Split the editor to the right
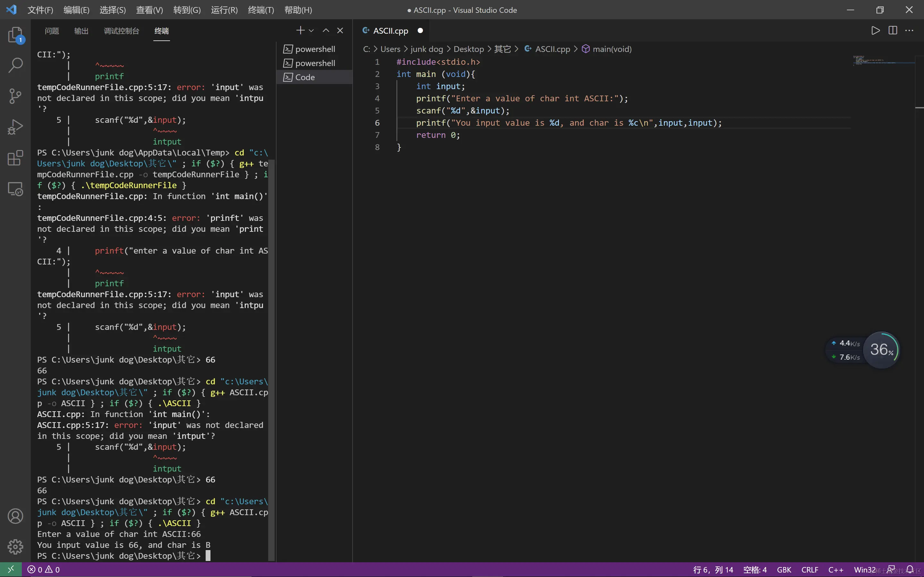Image resolution: width=924 pixels, height=577 pixels. (x=893, y=30)
